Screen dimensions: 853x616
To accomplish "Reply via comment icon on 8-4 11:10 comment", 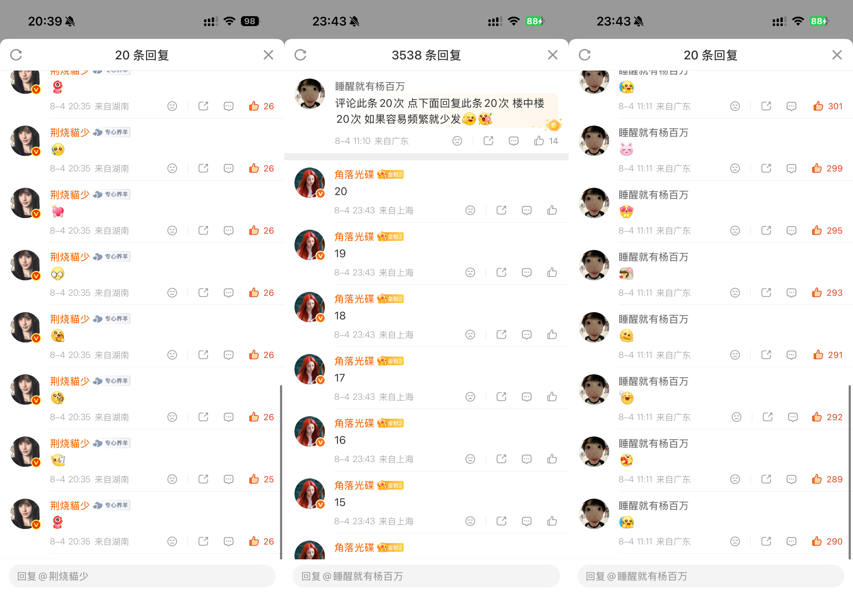I will tap(514, 141).
